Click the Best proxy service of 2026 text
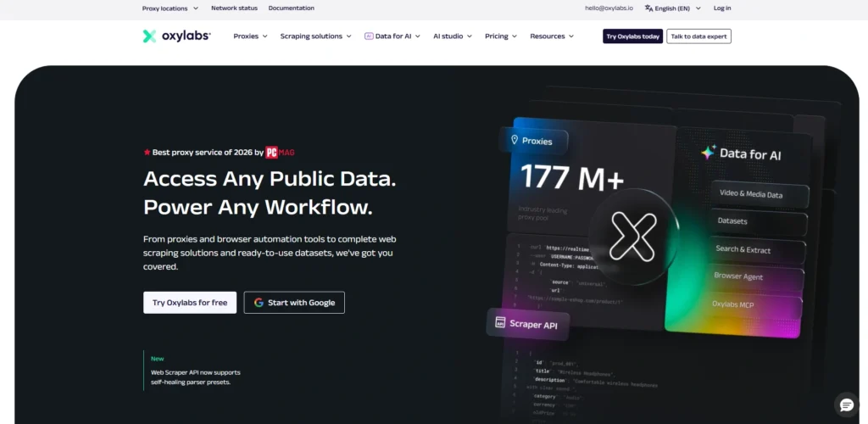The height and width of the screenshot is (424, 868). pos(208,153)
